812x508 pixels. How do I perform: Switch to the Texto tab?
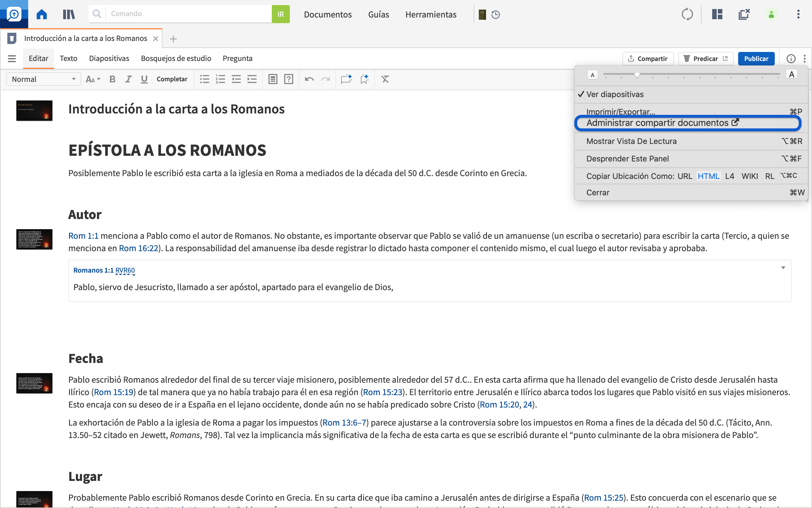point(69,58)
